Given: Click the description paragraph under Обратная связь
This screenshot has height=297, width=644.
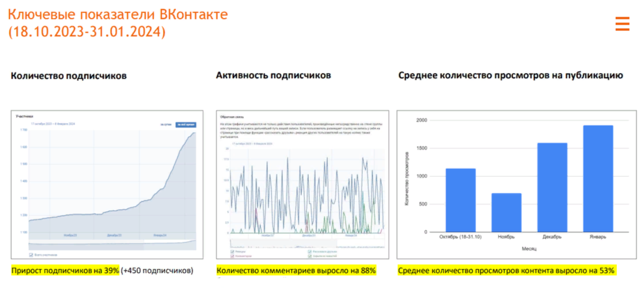Looking at the screenshot, I should click(302, 130).
